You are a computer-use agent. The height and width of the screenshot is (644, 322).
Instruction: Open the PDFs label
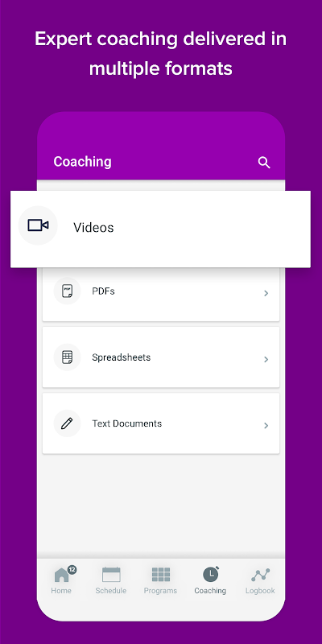click(x=103, y=291)
